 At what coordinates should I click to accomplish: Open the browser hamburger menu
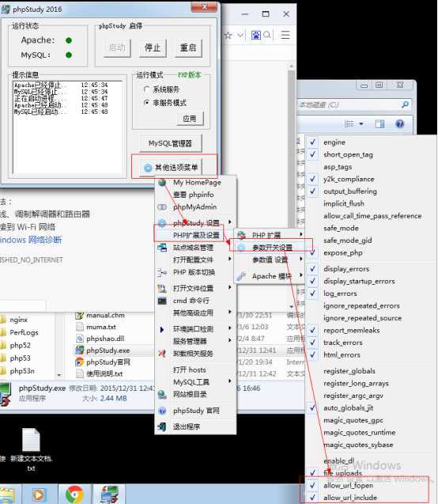285,35
